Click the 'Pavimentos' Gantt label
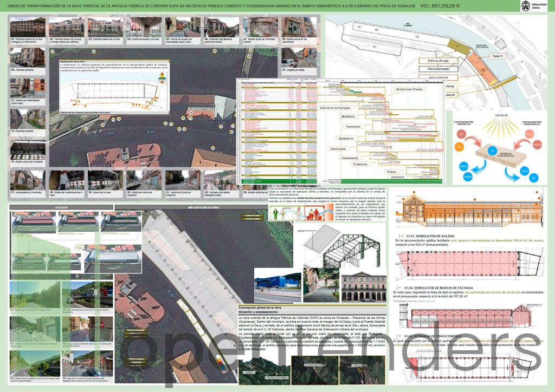This screenshot has width=555, height=392. pos(353,127)
